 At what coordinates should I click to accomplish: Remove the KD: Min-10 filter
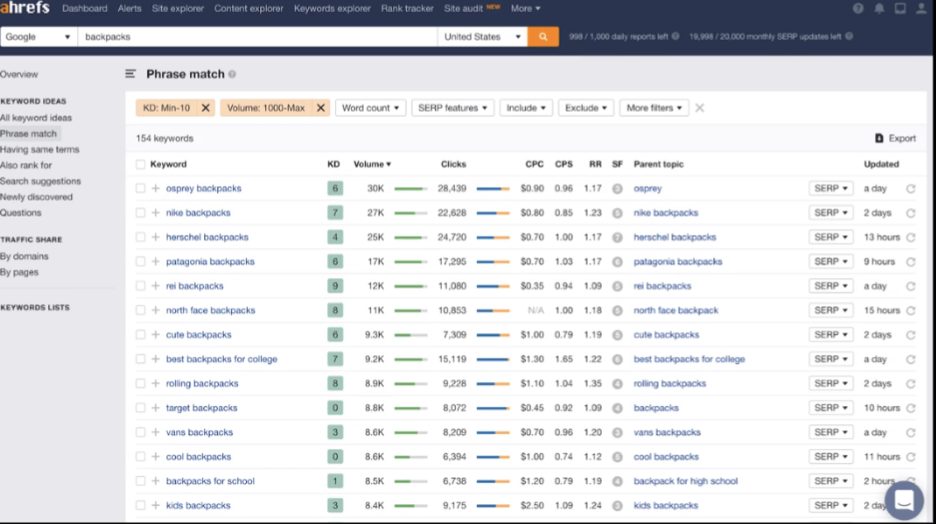click(205, 108)
